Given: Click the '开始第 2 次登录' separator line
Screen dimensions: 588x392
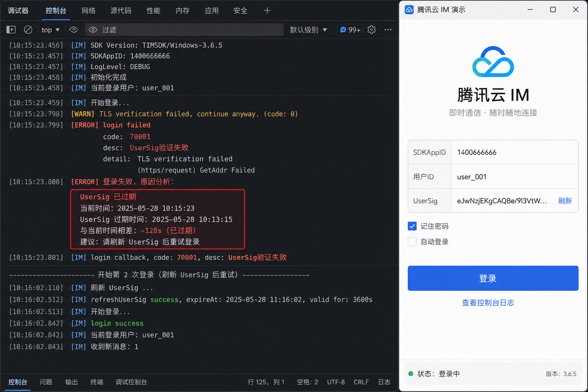Looking at the screenshot, I should 159,275.
